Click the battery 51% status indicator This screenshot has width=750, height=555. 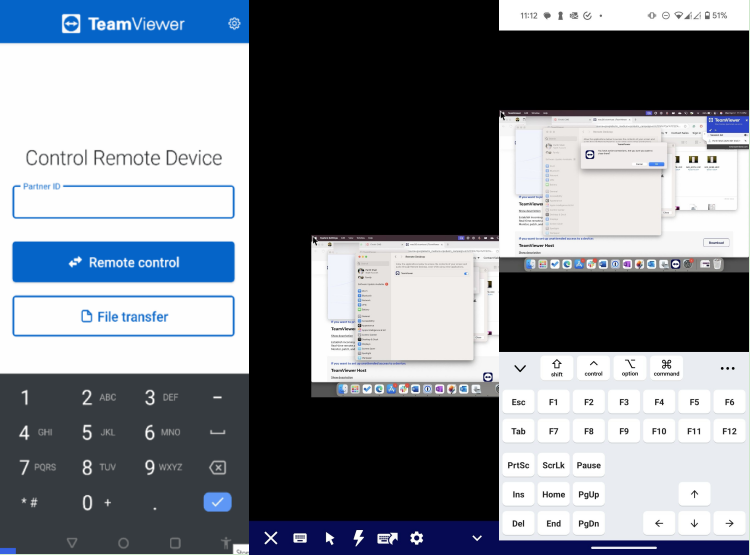[716, 15]
